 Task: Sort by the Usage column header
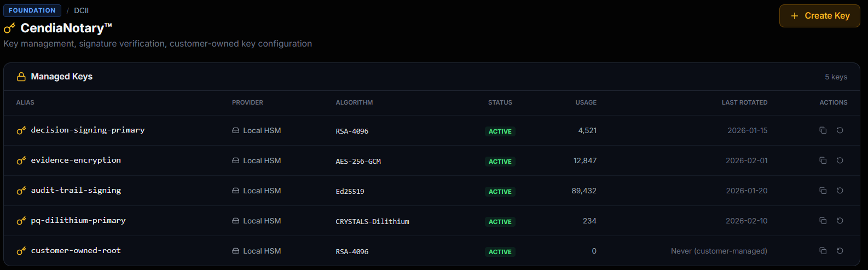[586, 102]
